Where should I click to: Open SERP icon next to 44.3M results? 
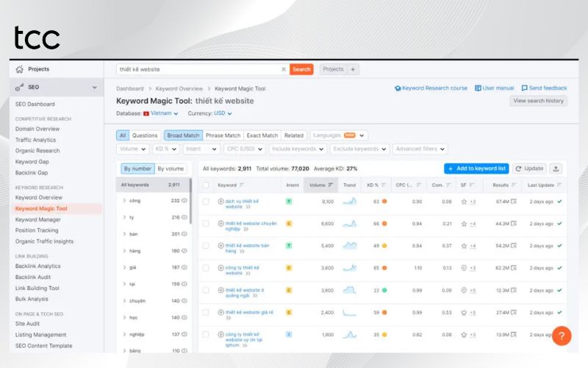click(514, 224)
